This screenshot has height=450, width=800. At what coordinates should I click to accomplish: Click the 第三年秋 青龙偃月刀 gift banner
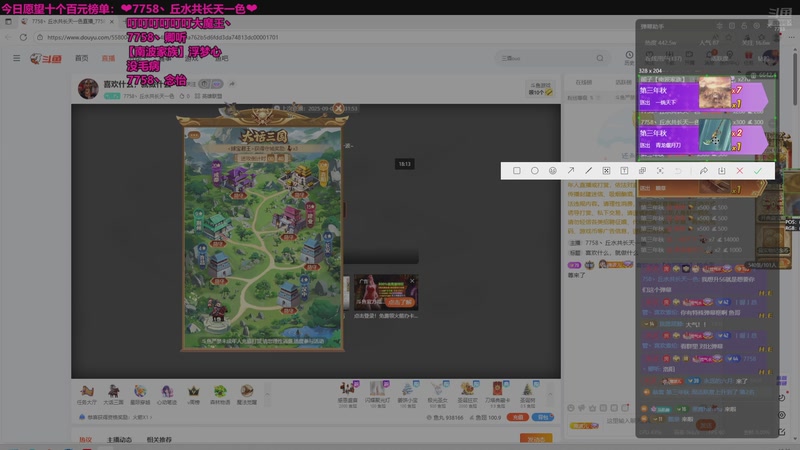(703, 139)
